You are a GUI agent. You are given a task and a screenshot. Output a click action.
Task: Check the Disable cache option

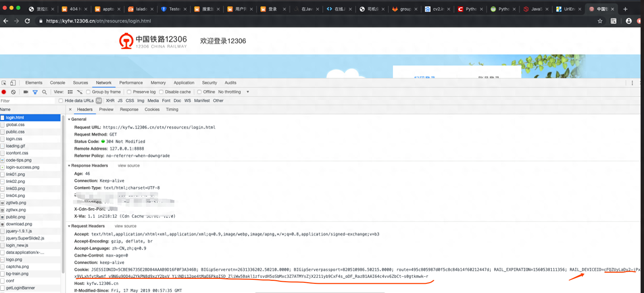click(x=161, y=92)
